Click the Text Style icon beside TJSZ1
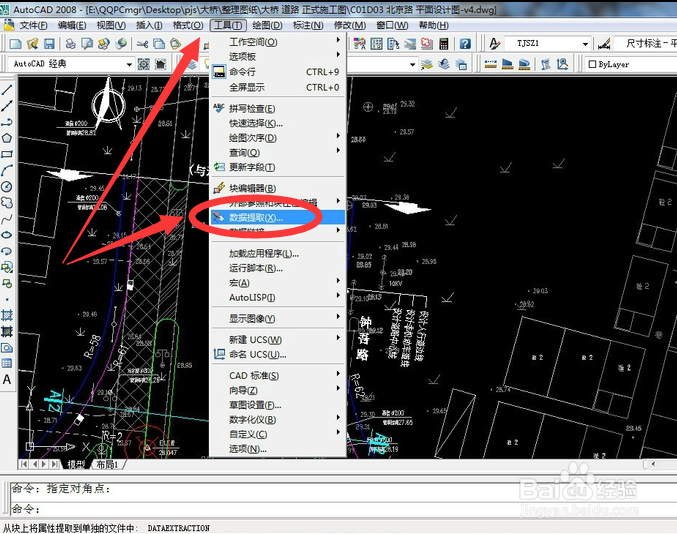 494,44
